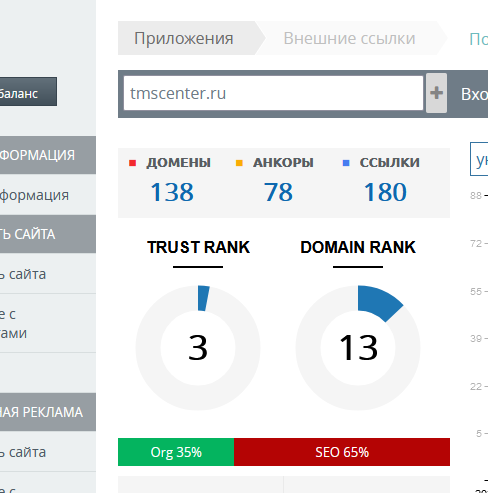Click the ССЫЛКИ label

[x=390, y=163]
